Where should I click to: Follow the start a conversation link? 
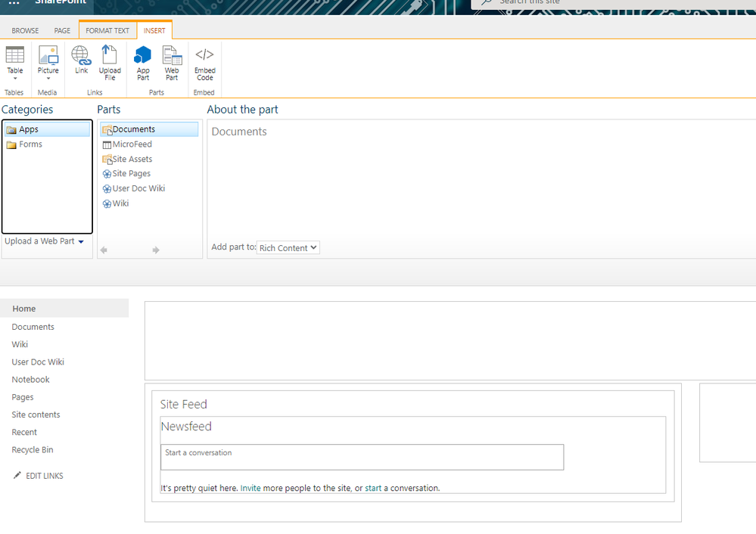[373, 488]
